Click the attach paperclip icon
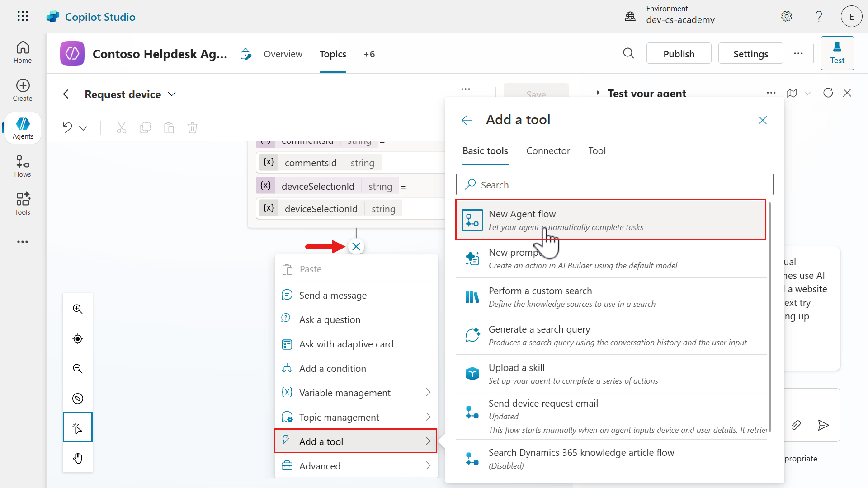Viewport: 868px width, 488px height. [797, 425]
